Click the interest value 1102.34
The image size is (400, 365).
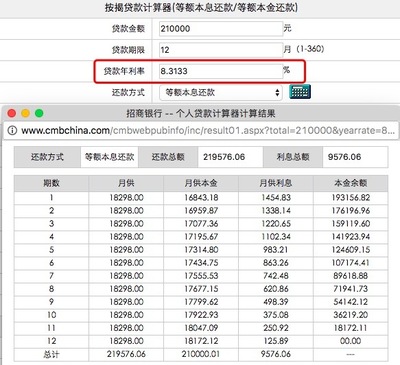(276, 237)
